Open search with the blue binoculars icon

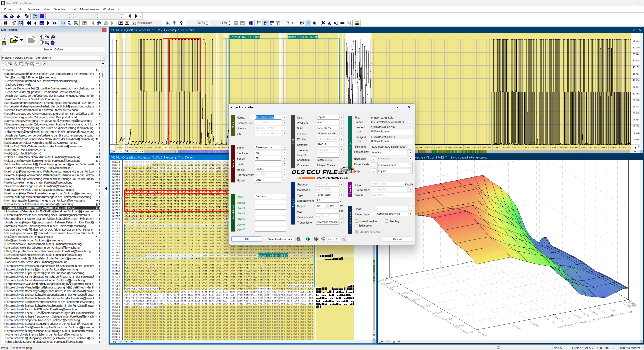pyautogui.click(x=99, y=23)
